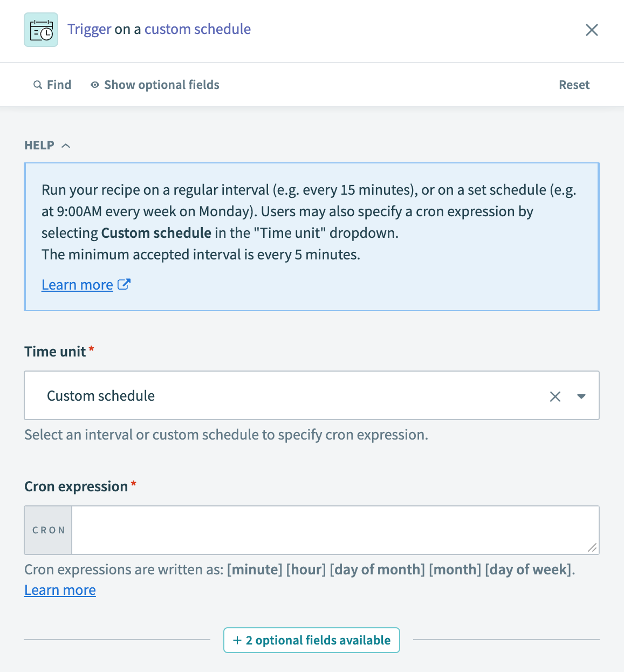Click the cron field resize handle
The height and width of the screenshot is (672, 624).
click(x=592, y=547)
